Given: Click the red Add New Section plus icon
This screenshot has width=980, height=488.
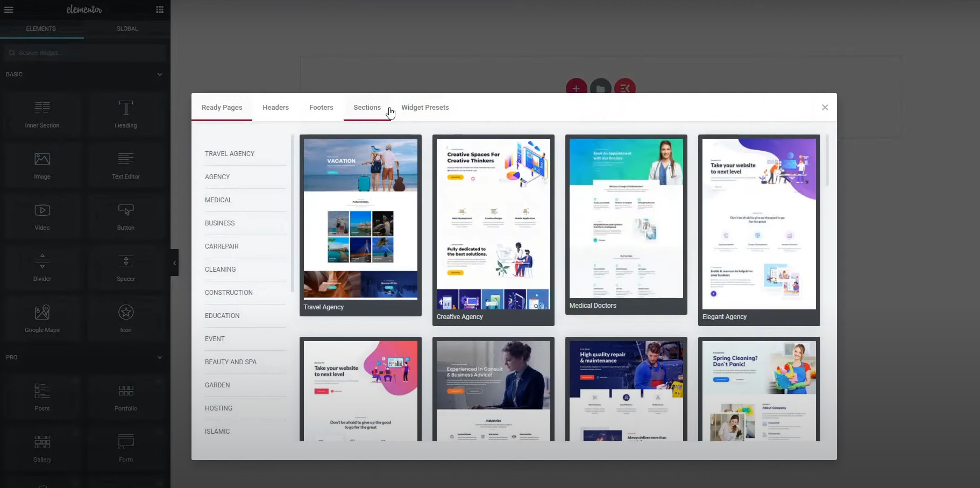Looking at the screenshot, I should (x=576, y=88).
